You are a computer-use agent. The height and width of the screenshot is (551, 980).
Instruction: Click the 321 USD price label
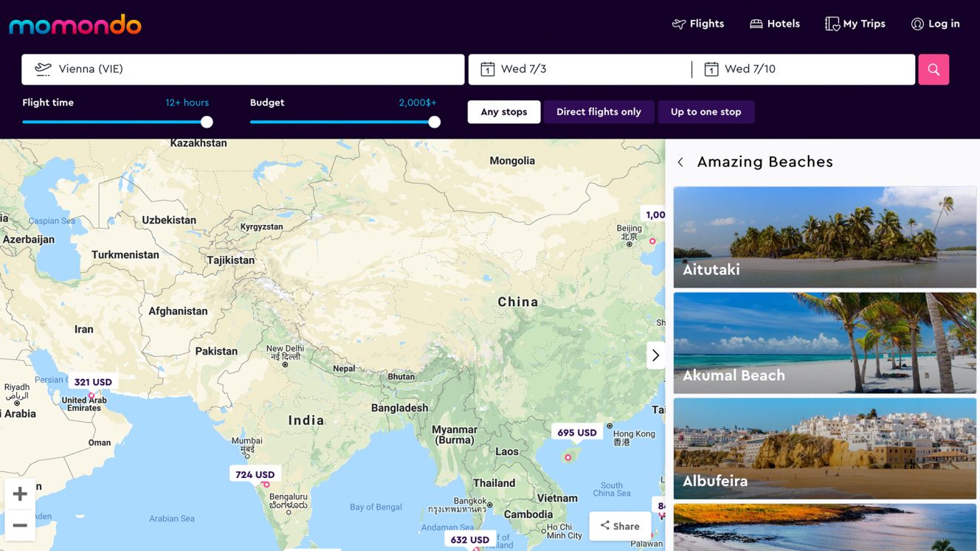(93, 382)
